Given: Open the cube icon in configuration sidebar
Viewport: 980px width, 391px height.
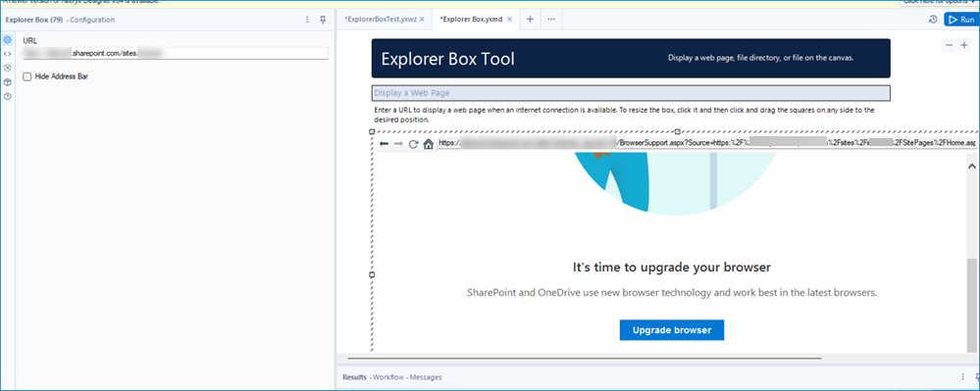Looking at the screenshot, I should click(x=8, y=82).
